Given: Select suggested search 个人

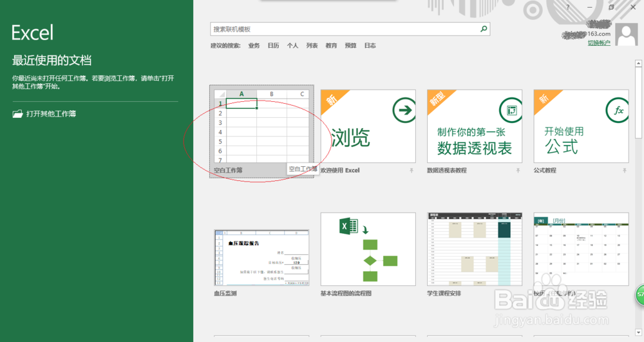Looking at the screenshot, I should [292, 46].
